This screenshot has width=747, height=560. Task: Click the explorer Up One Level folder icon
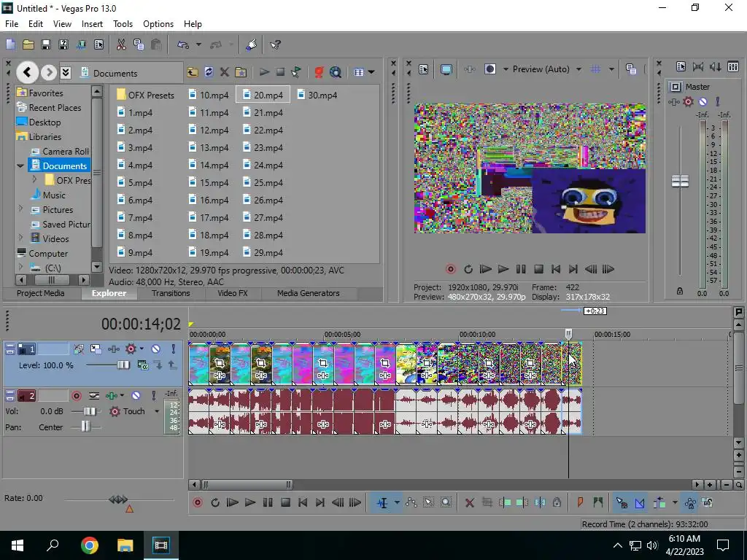tap(193, 72)
